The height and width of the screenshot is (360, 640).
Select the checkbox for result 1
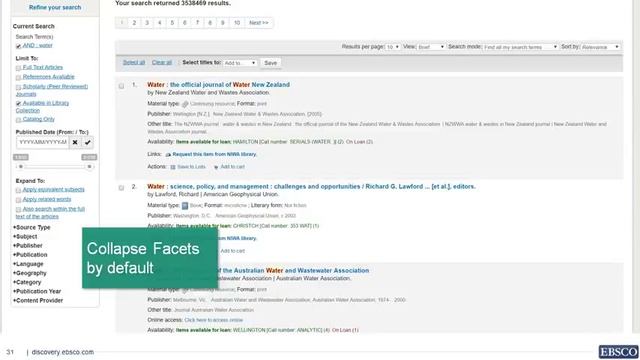click(x=121, y=86)
